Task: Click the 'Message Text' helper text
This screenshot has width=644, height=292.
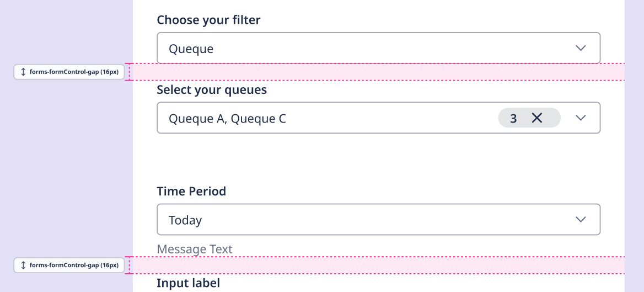Action: [x=195, y=249]
